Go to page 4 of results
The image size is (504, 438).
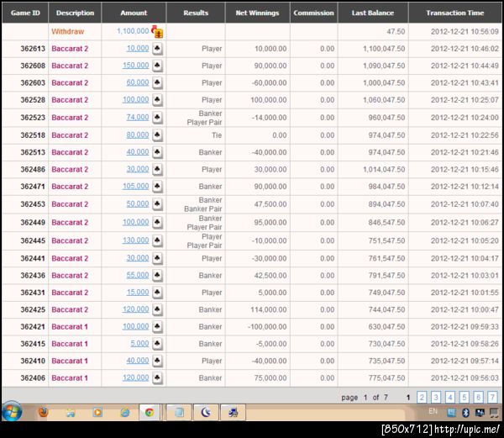point(450,398)
